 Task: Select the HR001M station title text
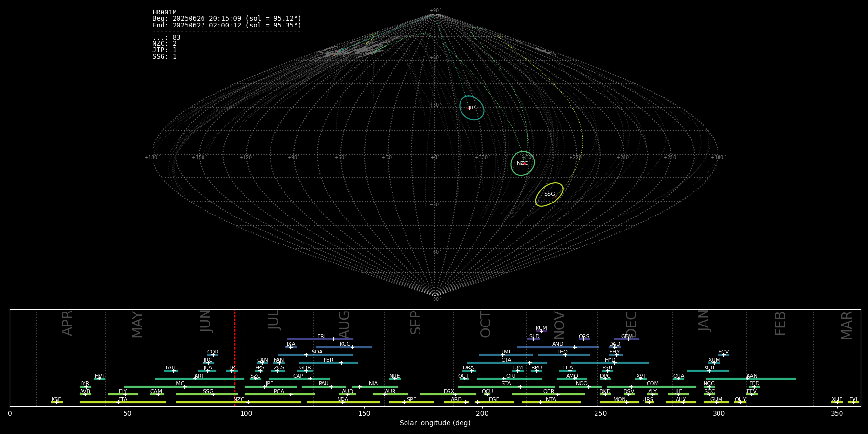(x=164, y=13)
